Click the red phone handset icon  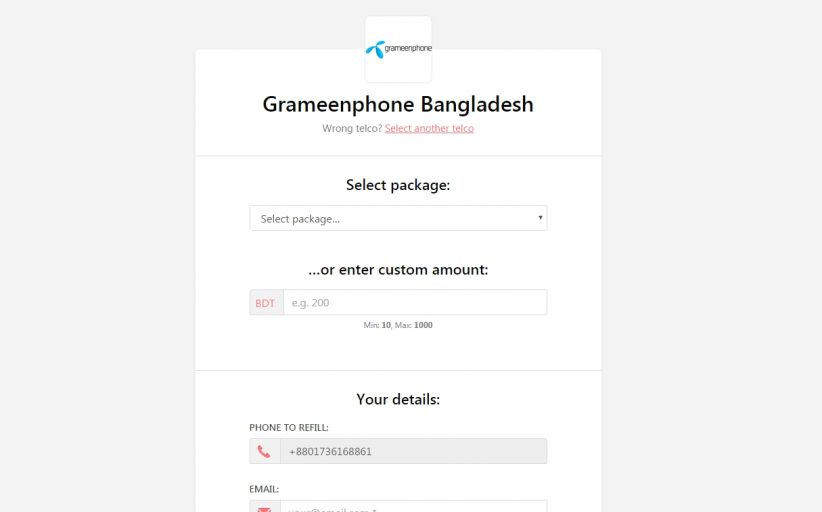264,451
